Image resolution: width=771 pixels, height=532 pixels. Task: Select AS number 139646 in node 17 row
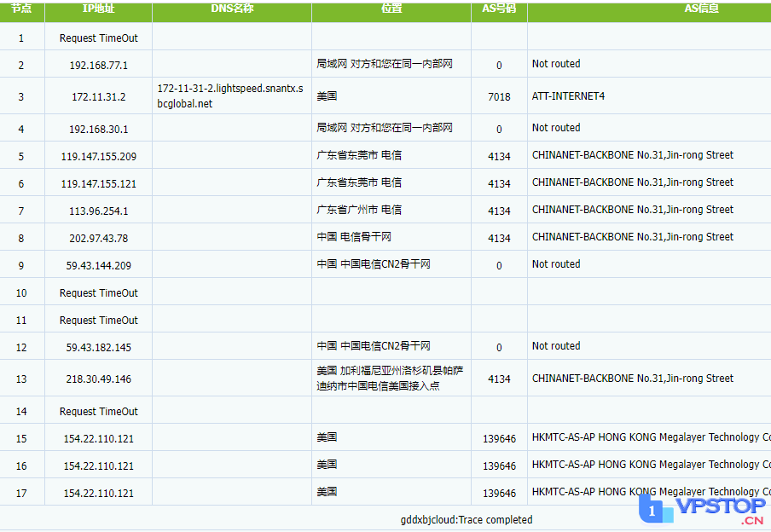point(499,493)
